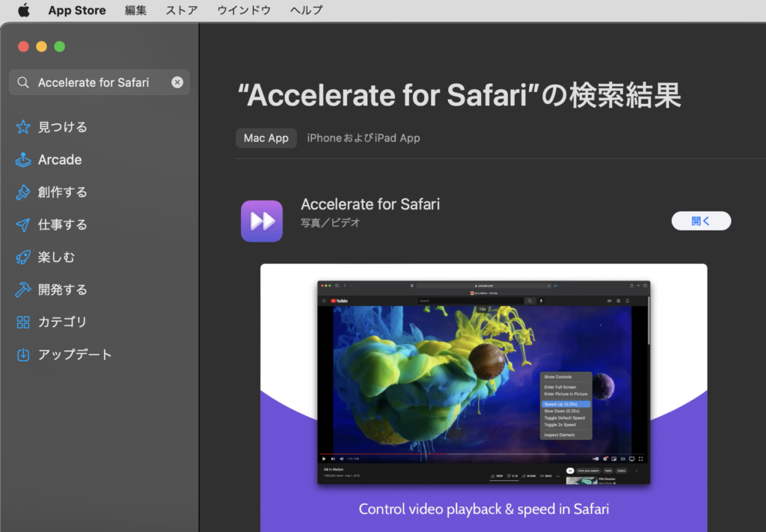
Task: Click the joystick icon for Arcade
Action: [x=23, y=159]
